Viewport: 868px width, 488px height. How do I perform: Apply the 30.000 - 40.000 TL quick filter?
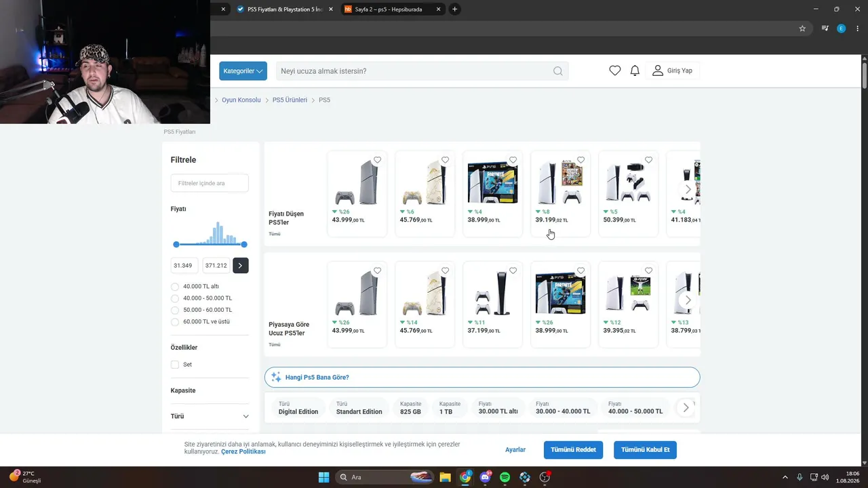563,407
